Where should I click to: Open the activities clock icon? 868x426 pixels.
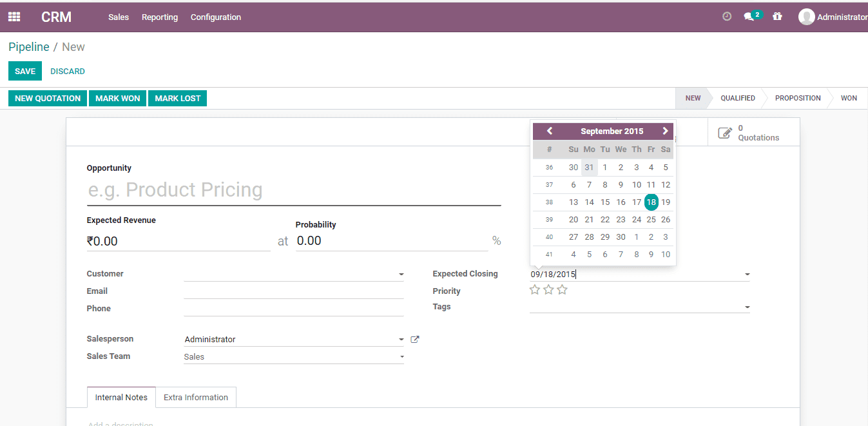coord(727,17)
